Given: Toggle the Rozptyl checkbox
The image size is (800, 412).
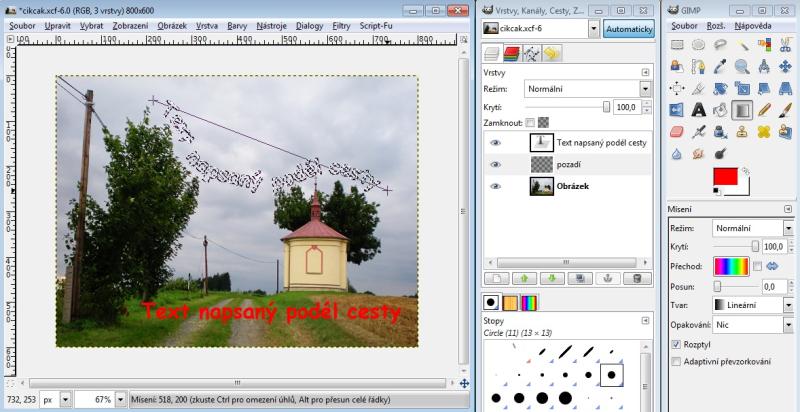Looking at the screenshot, I should (676, 345).
